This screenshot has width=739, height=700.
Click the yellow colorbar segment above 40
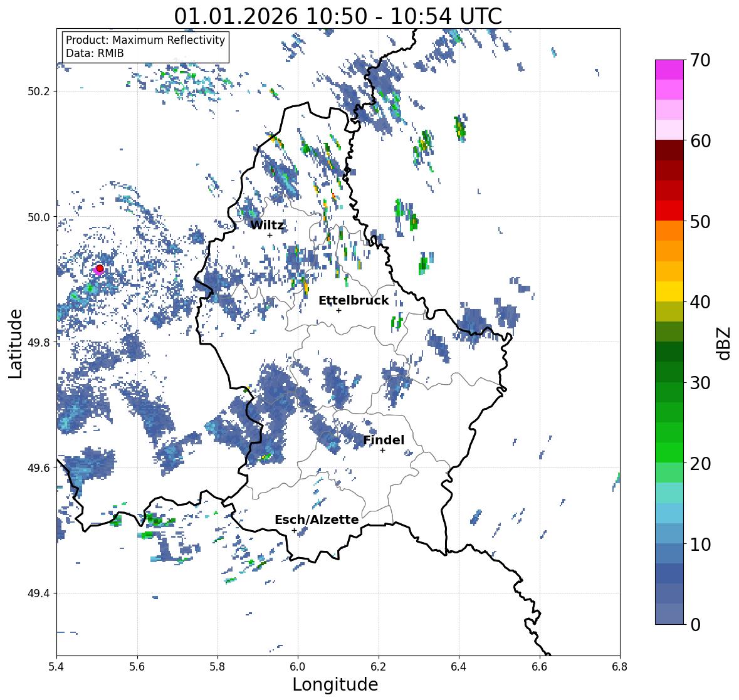(669, 291)
